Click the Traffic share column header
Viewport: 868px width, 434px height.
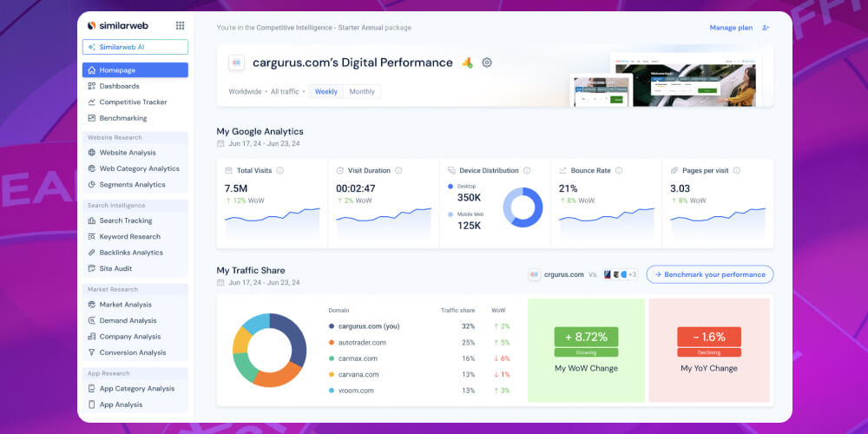coord(457,311)
